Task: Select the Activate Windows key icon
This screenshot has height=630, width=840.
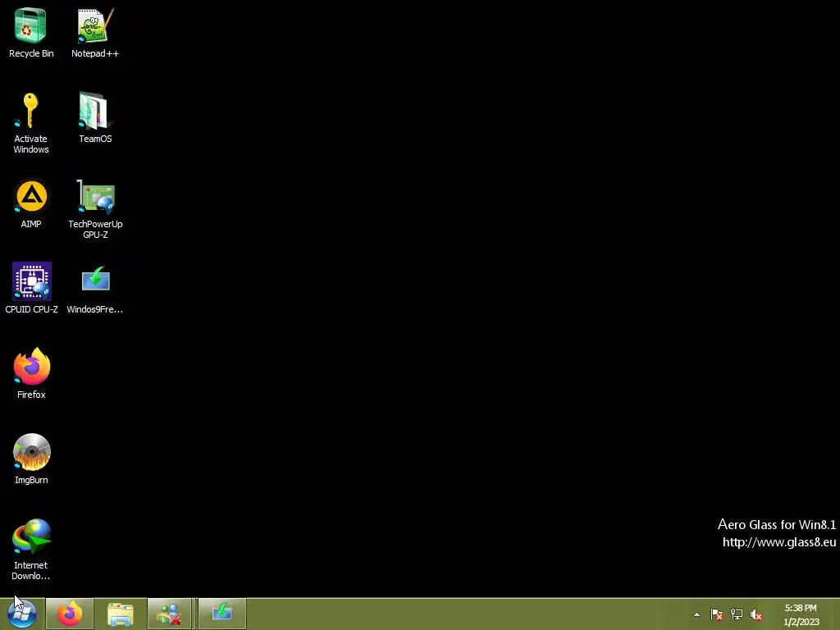Action: tap(31, 123)
